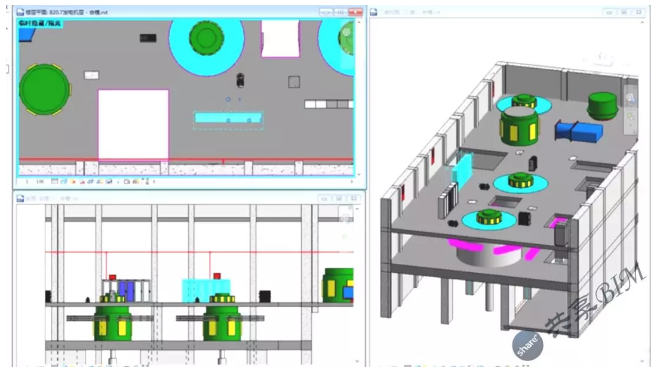Screen dimensions: 658x371
Task: Select small white panel in plan view
Action: (x=91, y=75)
